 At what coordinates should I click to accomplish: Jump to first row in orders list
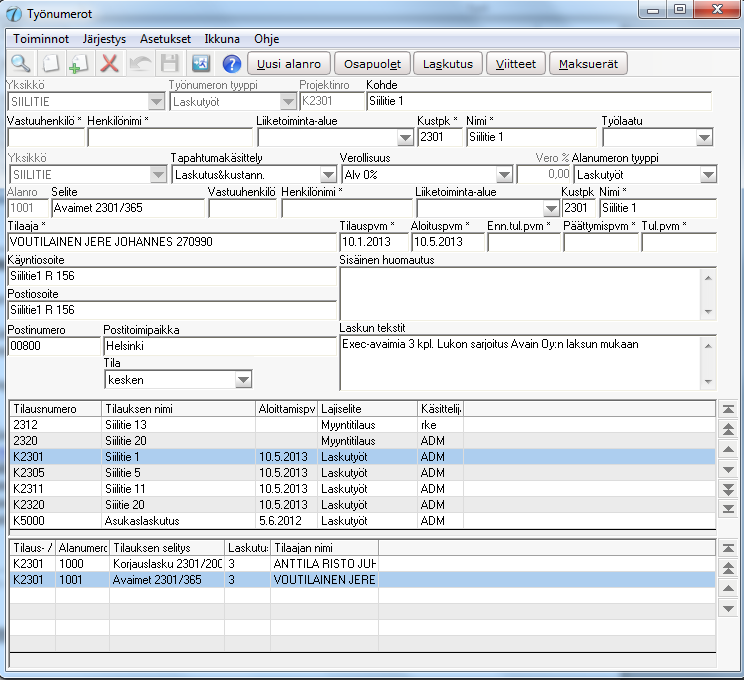(728, 409)
